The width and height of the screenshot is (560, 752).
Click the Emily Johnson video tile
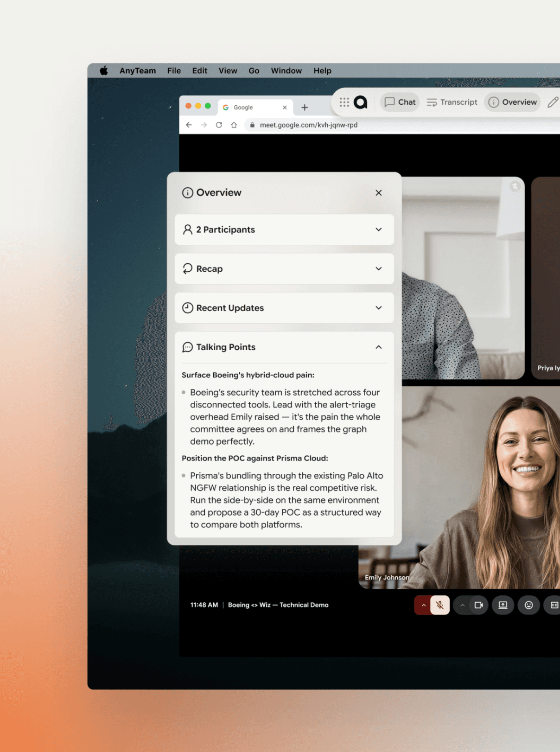[481, 487]
